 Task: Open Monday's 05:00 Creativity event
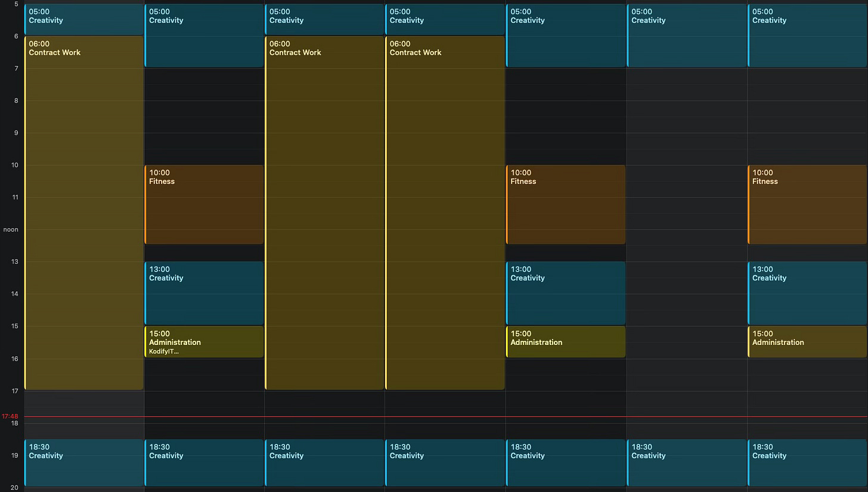point(83,21)
